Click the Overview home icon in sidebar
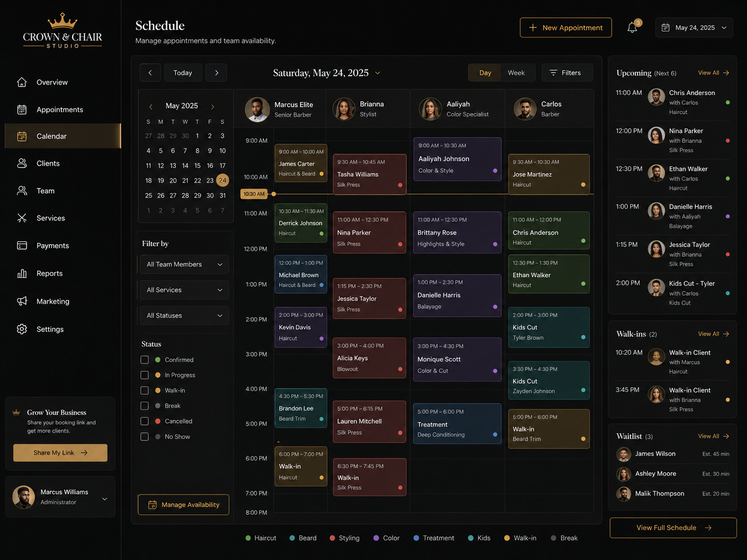Screen dimensions: 747x560 22,82
